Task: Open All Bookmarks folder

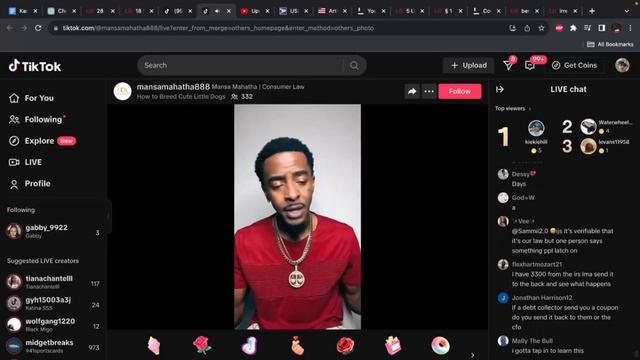Action: click(x=610, y=44)
